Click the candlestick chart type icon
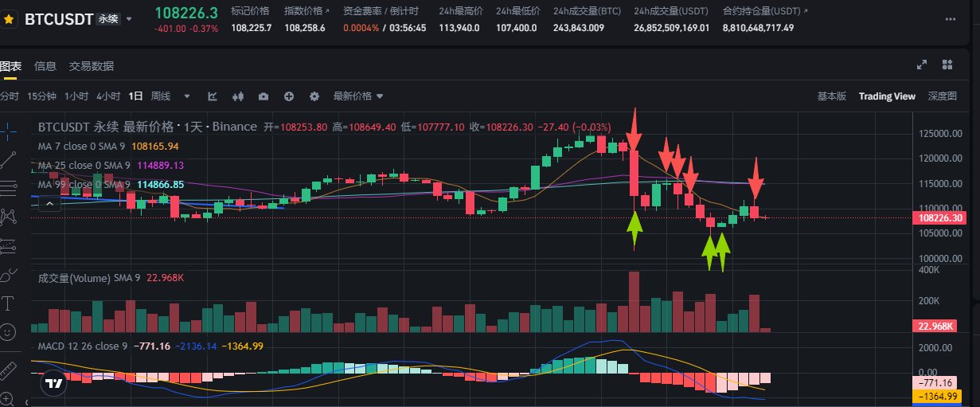980x407 pixels. coord(237,96)
